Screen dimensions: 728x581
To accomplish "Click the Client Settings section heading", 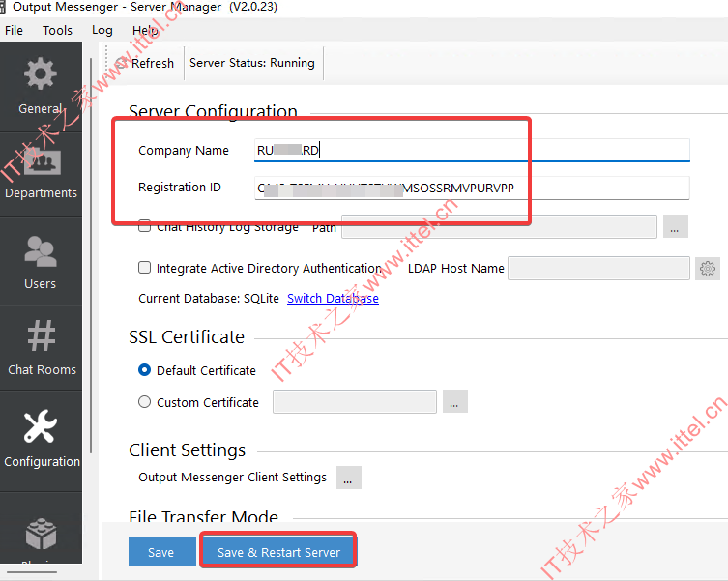I will 188,450.
